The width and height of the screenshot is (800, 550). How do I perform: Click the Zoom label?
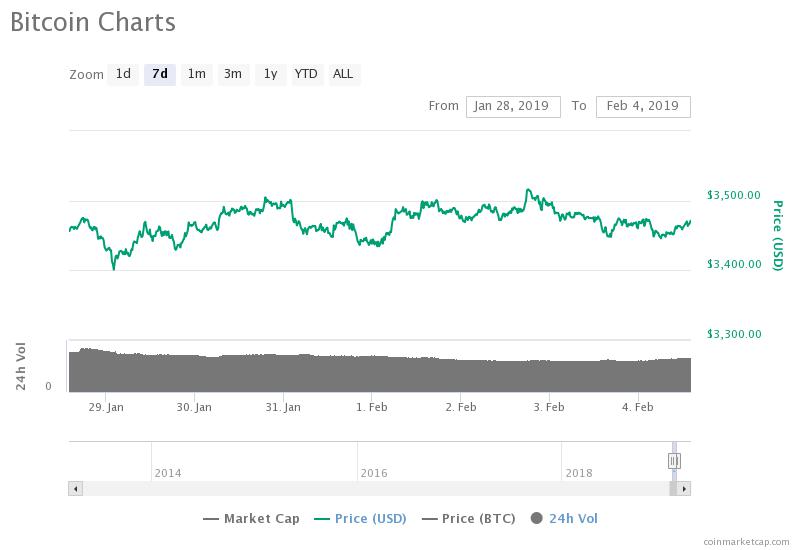tap(86, 75)
